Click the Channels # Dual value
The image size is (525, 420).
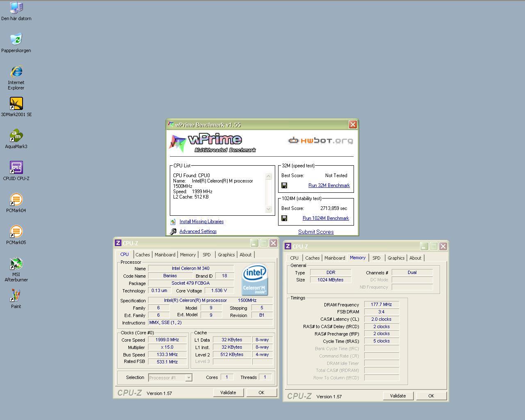412,272
